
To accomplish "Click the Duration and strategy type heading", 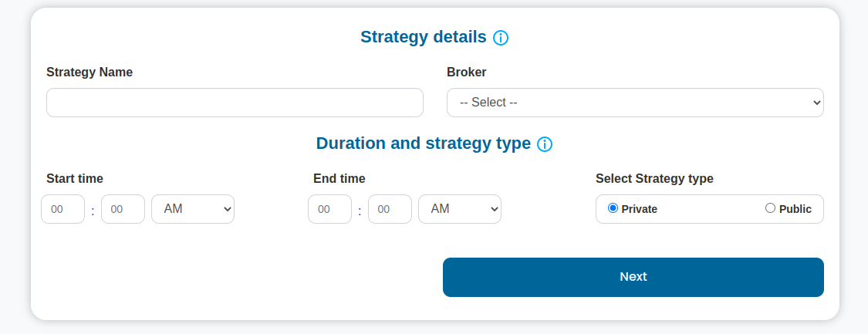I will [x=424, y=143].
